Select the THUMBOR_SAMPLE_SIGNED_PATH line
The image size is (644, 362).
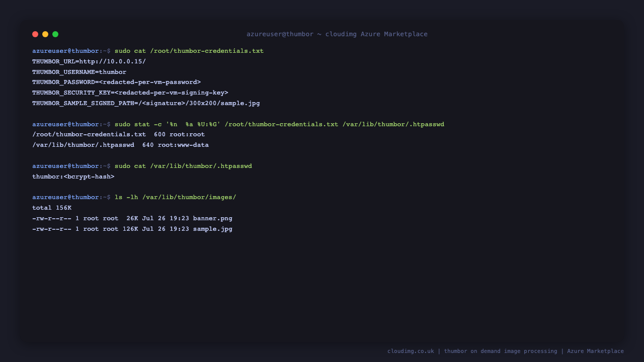pyautogui.click(x=146, y=104)
